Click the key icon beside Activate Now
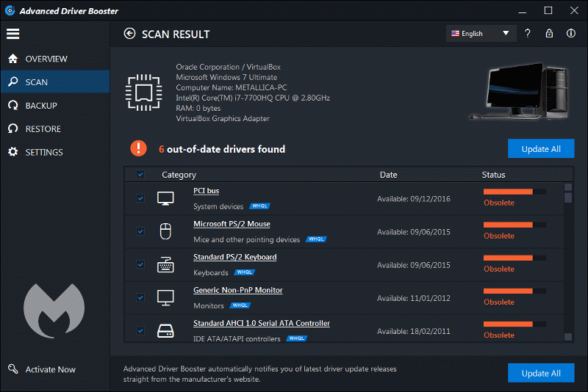Viewport: 588px width, 392px height. [x=13, y=369]
